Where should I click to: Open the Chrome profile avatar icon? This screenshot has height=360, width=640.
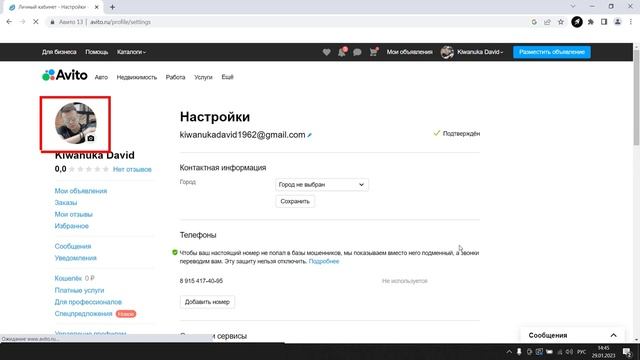[618, 22]
